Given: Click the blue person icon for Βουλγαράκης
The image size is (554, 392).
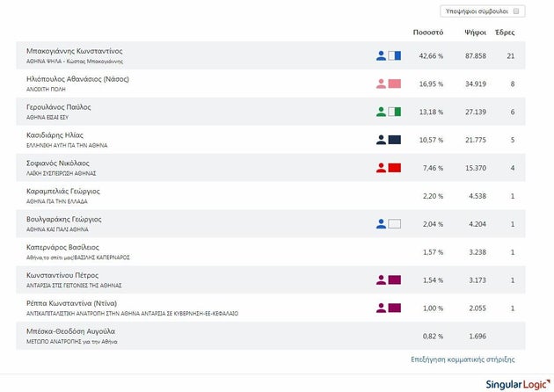Looking at the screenshot, I should (381, 224).
